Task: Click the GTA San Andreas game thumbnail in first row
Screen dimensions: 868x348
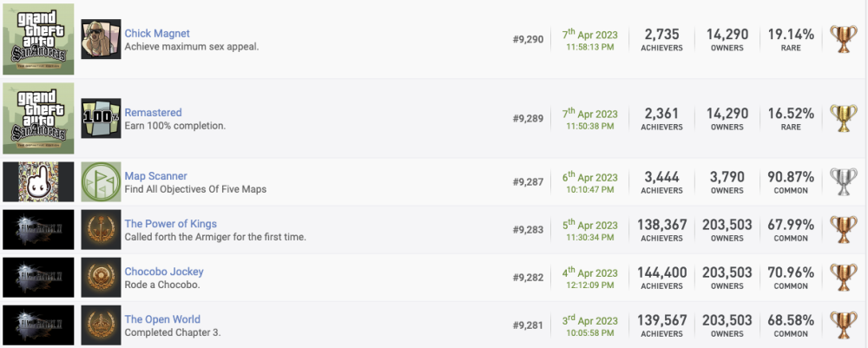Action: 38,39
